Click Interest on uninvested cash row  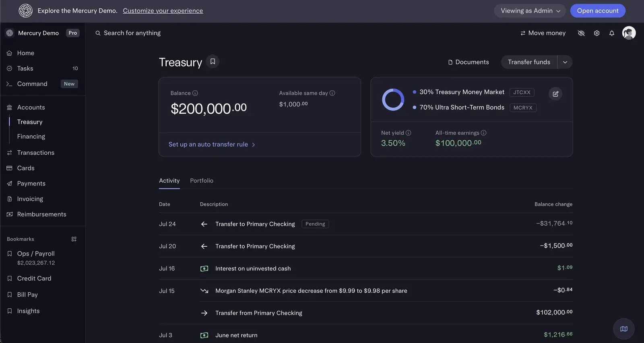tap(365, 268)
